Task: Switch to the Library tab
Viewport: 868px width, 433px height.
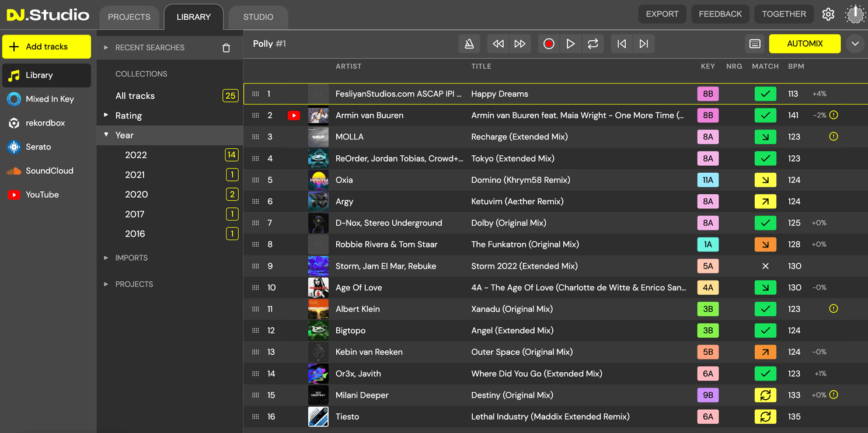Action: [x=194, y=18]
